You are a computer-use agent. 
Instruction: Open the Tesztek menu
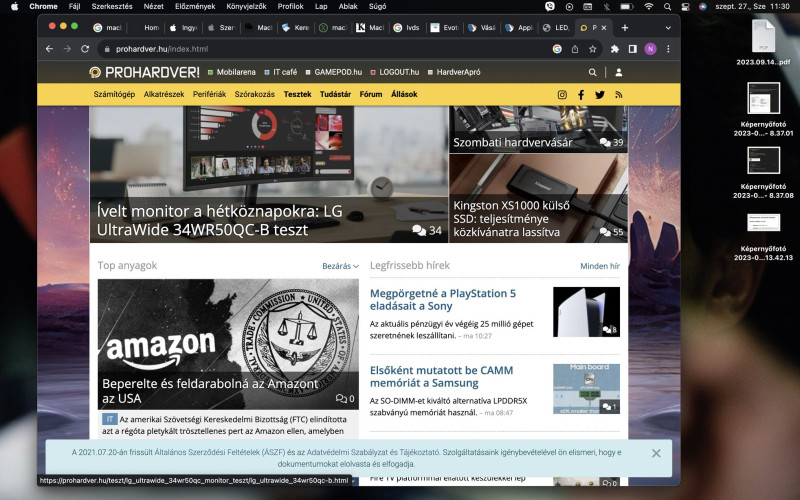[297, 94]
